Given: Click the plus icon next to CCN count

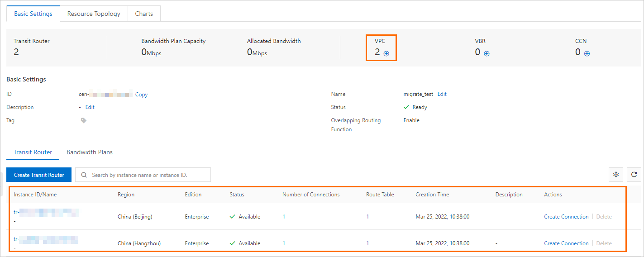Looking at the screenshot, I should (587, 53).
